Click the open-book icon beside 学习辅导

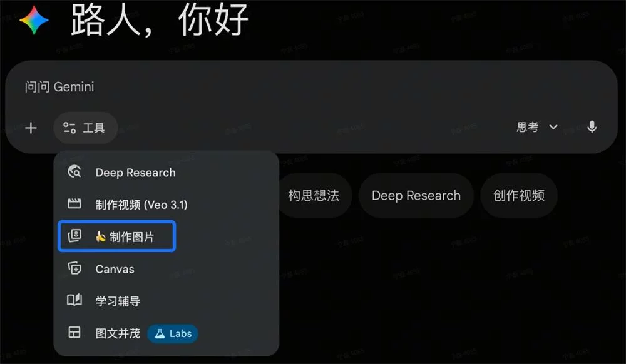pos(74,301)
